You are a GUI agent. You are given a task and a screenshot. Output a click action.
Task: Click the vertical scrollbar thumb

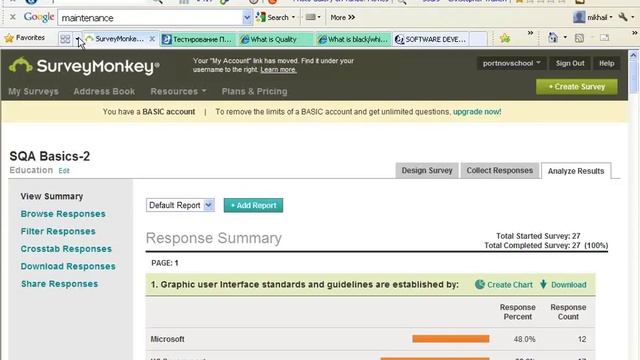[x=633, y=76]
